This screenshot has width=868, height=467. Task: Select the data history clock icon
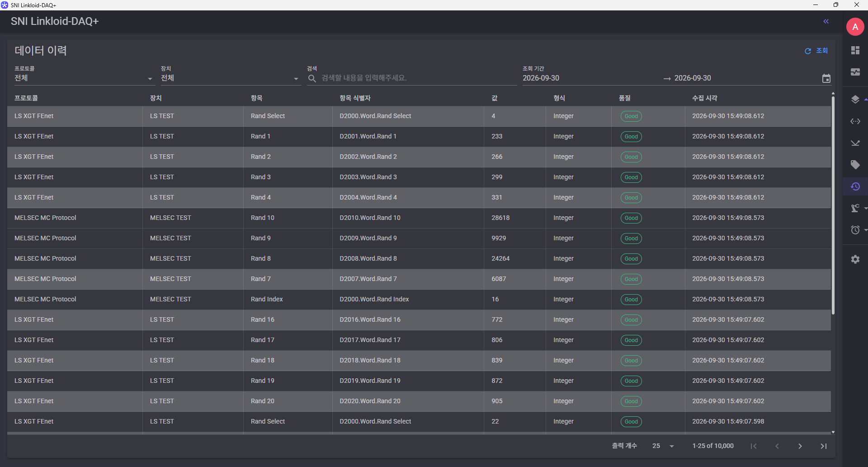click(x=855, y=186)
